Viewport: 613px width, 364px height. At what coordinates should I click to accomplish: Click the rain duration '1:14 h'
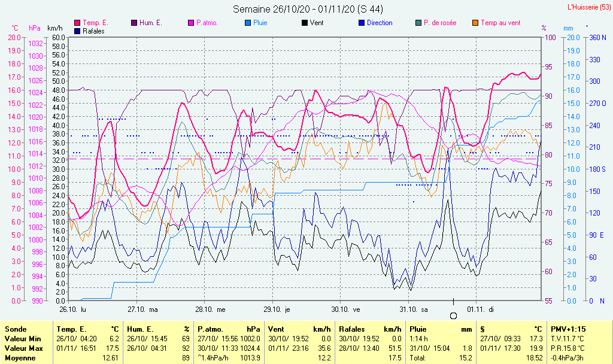pos(418,339)
